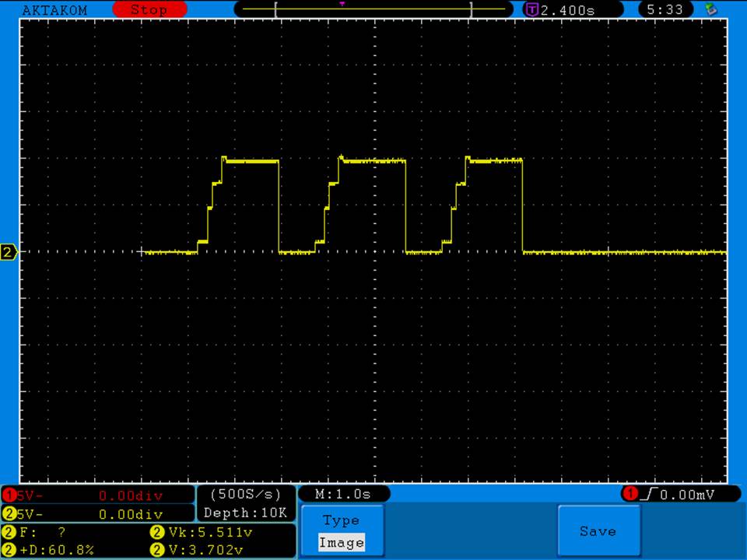Image resolution: width=747 pixels, height=560 pixels.
Task: Click the M:1.0s timebase setting
Action: tap(342, 494)
